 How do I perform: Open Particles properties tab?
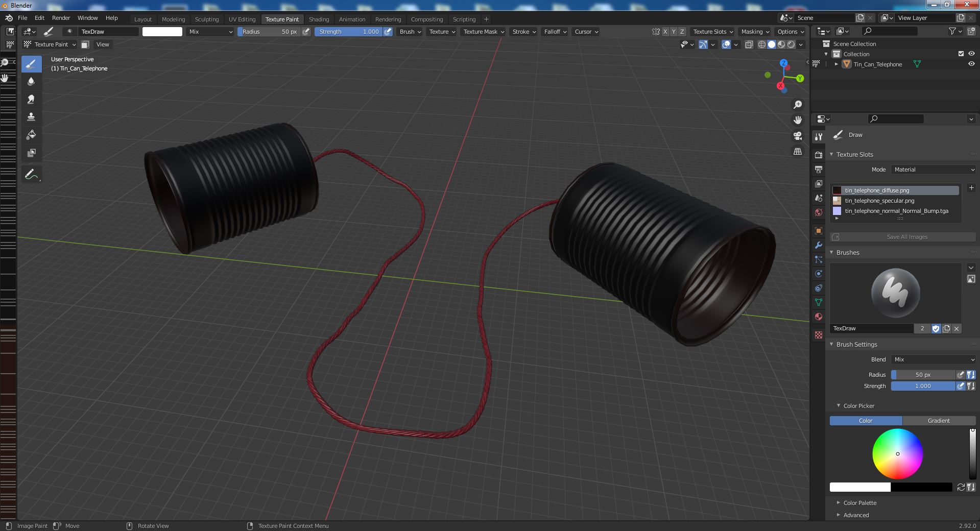click(x=819, y=259)
